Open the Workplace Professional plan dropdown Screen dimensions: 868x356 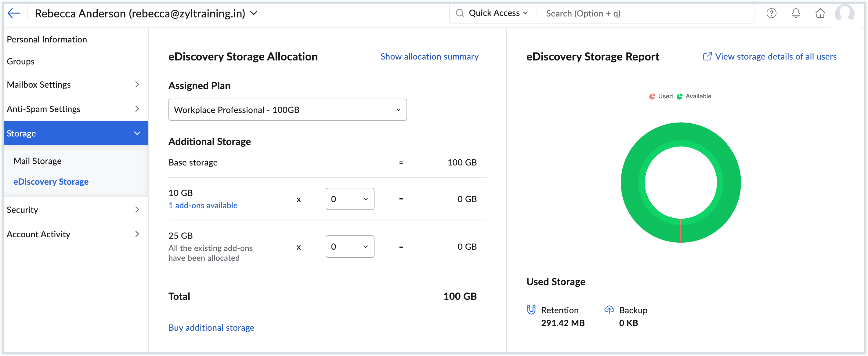(x=288, y=109)
